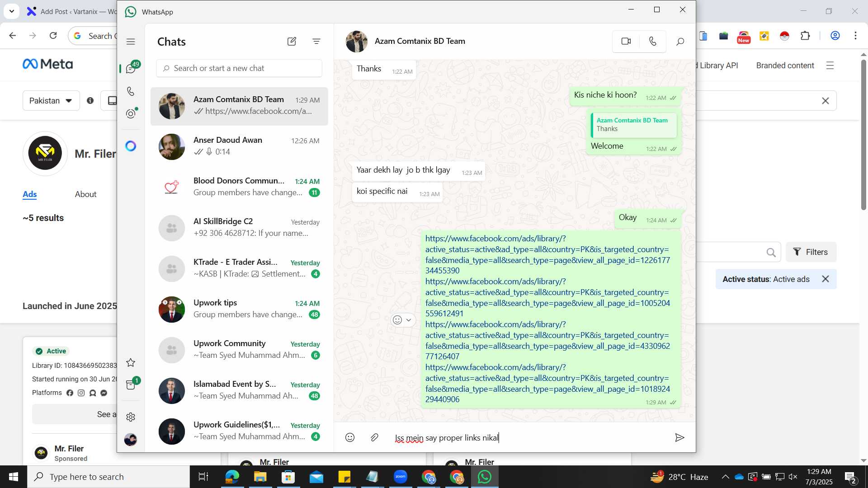The image size is (868, 488).
Task: Open Azam Comtanix BD Team chat in list
Action: point(239,106)
